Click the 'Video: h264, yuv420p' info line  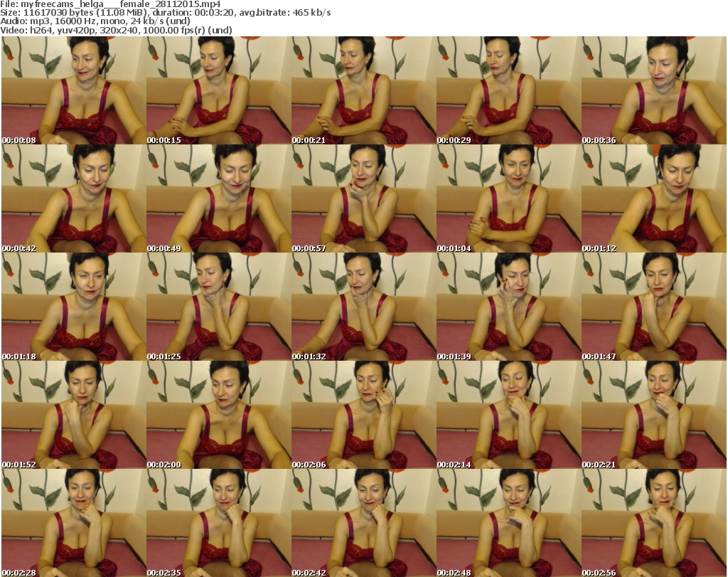[x=117, y=30]
